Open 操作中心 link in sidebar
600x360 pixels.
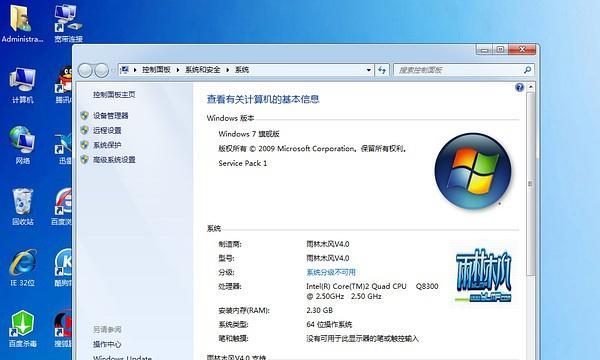[107, 344]
